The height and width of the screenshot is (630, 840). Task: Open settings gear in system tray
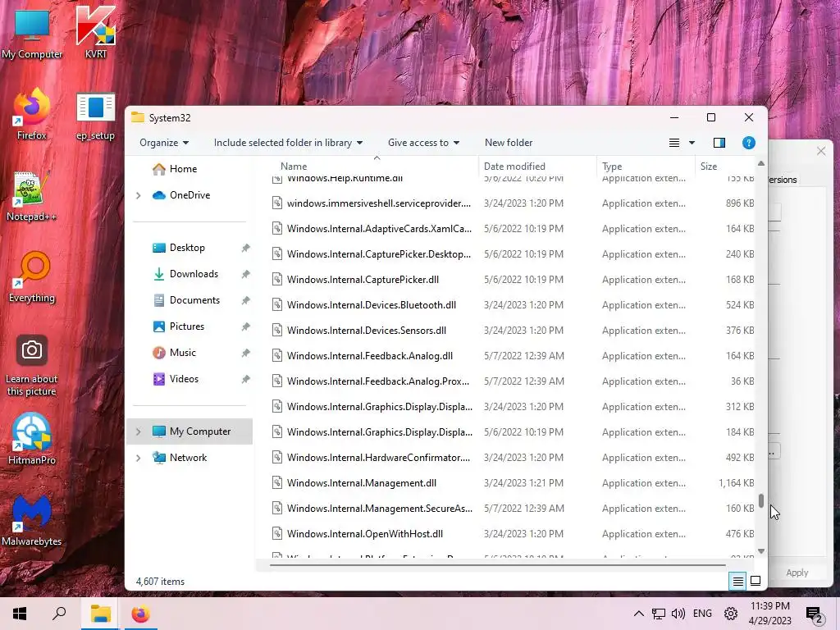coord(731,614)
